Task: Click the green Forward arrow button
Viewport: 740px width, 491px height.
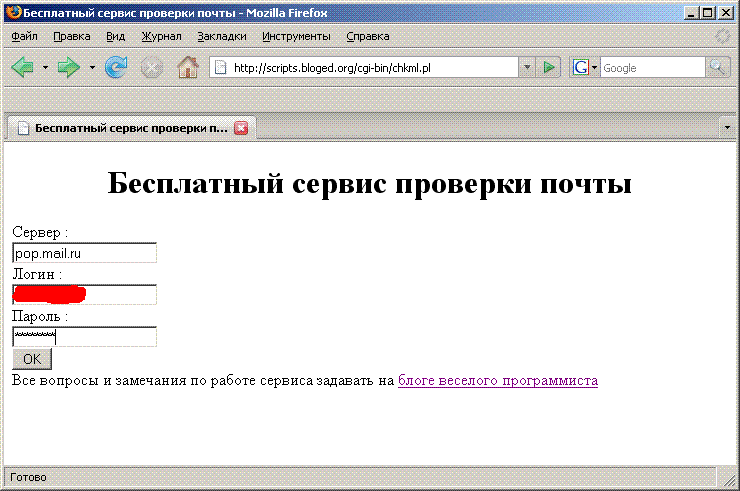Action: (68, 68)
